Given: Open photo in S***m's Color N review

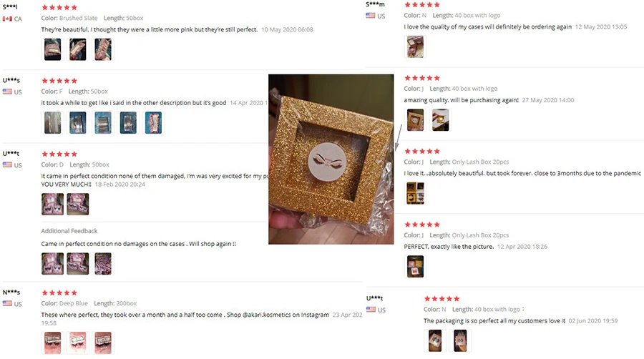Looking at the screenshot, I should pos(415,46).
